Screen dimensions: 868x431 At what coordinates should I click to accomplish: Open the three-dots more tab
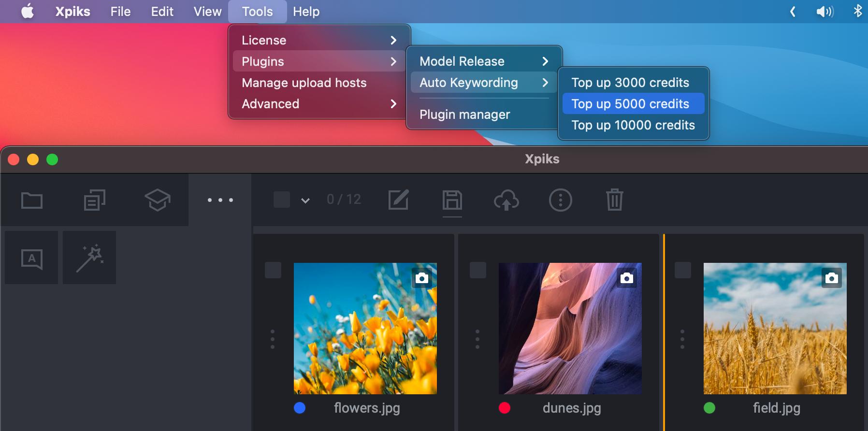[220, 200]
